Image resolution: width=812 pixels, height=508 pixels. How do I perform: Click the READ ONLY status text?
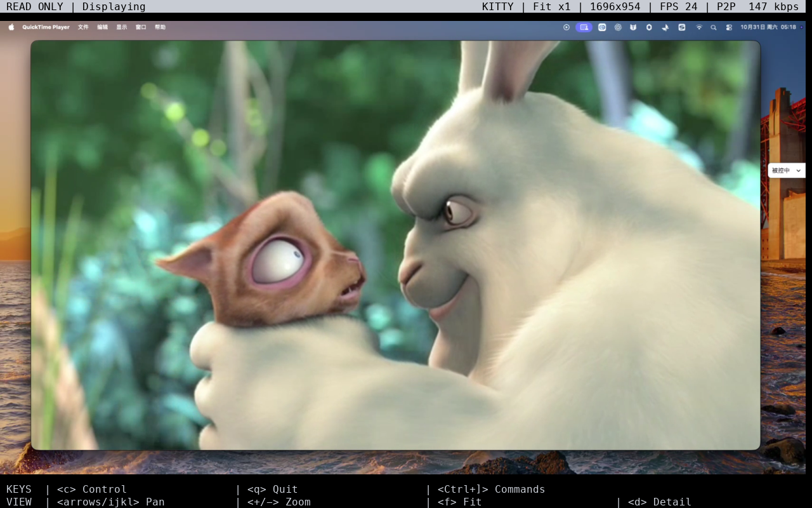[35, 6]
